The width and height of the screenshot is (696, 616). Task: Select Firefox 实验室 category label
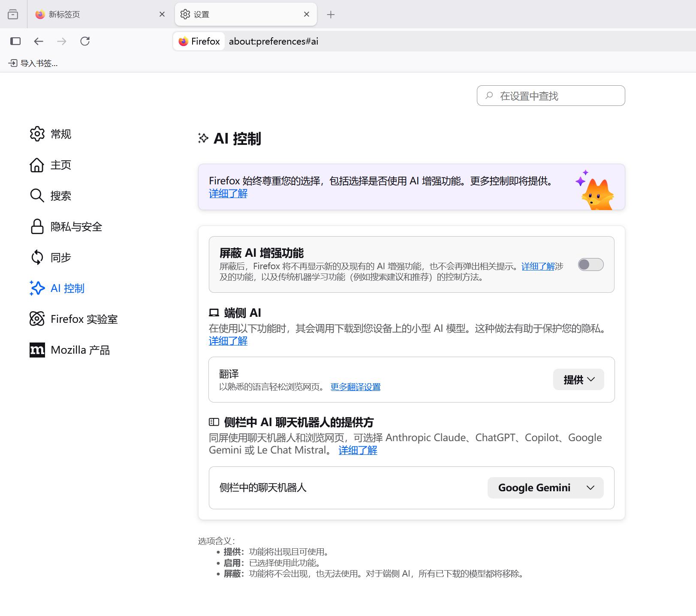click(x=84, y=319)
